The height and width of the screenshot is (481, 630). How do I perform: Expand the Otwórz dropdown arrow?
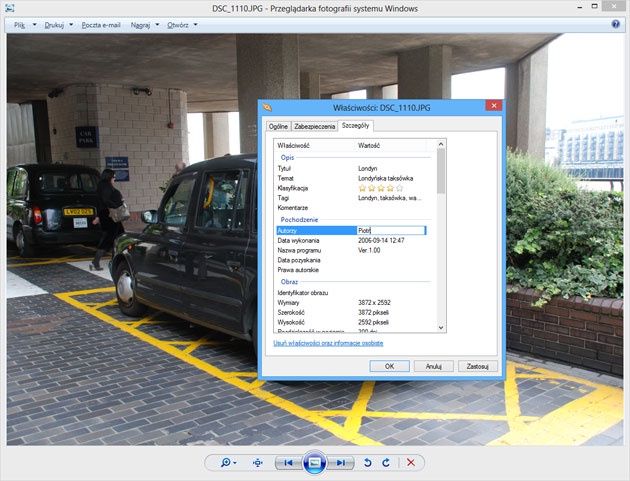(x=195, y=25)
